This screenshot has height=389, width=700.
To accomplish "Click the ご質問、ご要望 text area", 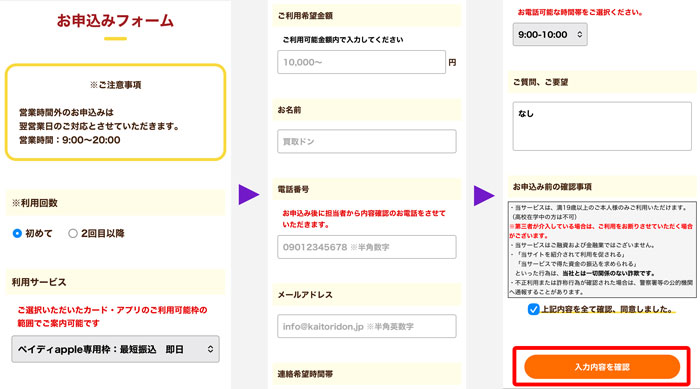I will (602, 126).
